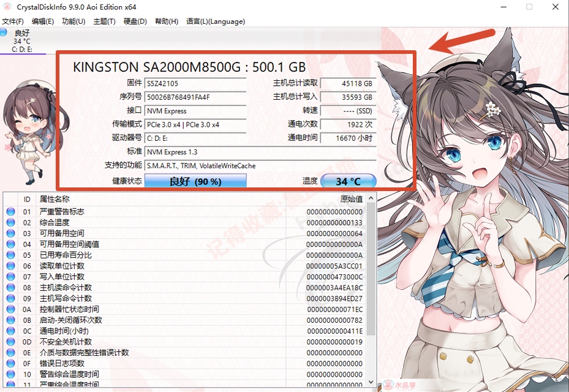Click status orb for row 0E 介质与数据完整性错误计数
This screenshot has height=392, width=569.
click(x=10, y=352)
